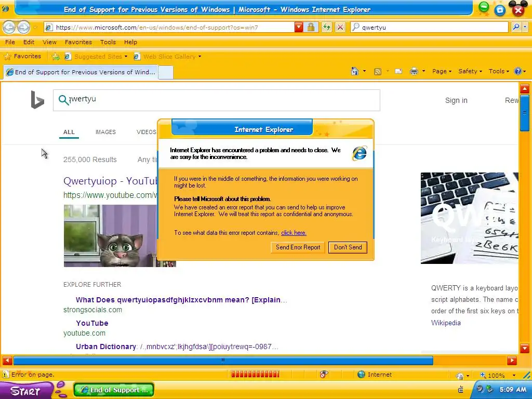Click the Print icon
532x399 pixels.
pyautogui.click(x=414, y=71)
